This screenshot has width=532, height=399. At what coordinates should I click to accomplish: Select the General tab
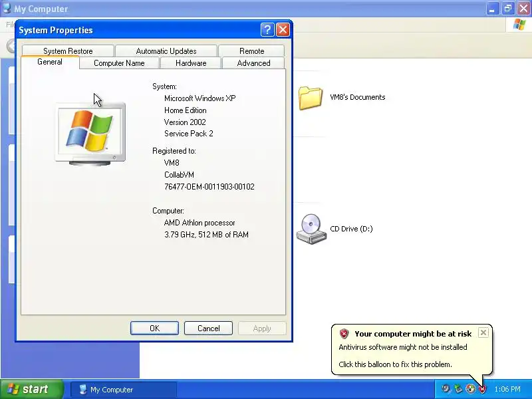[50, 62]
